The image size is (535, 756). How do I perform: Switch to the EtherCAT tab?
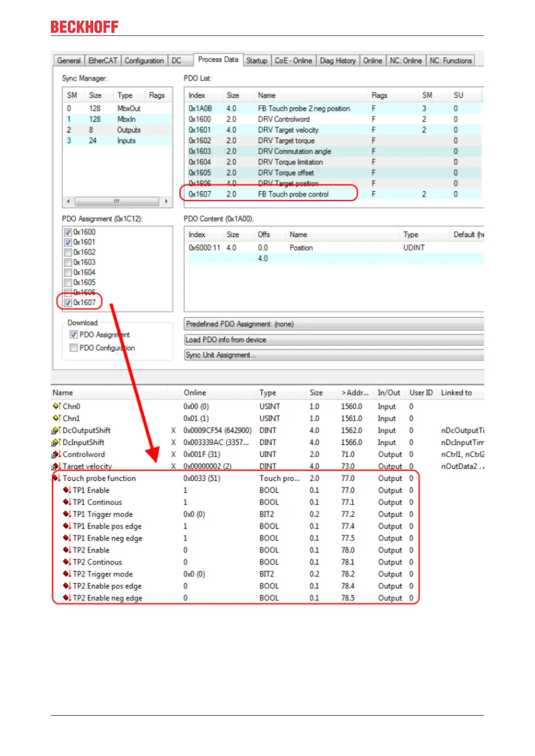(103, 61)
